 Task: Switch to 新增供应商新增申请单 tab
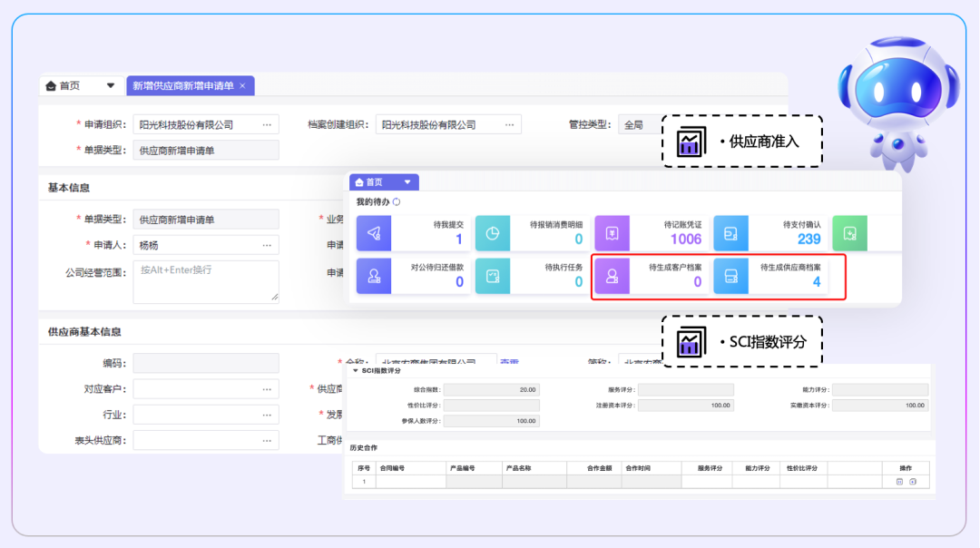[x=182, y=86]
